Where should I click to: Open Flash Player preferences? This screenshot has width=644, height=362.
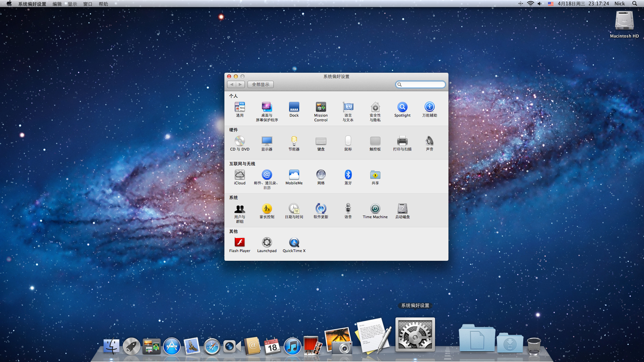[239, 243]
